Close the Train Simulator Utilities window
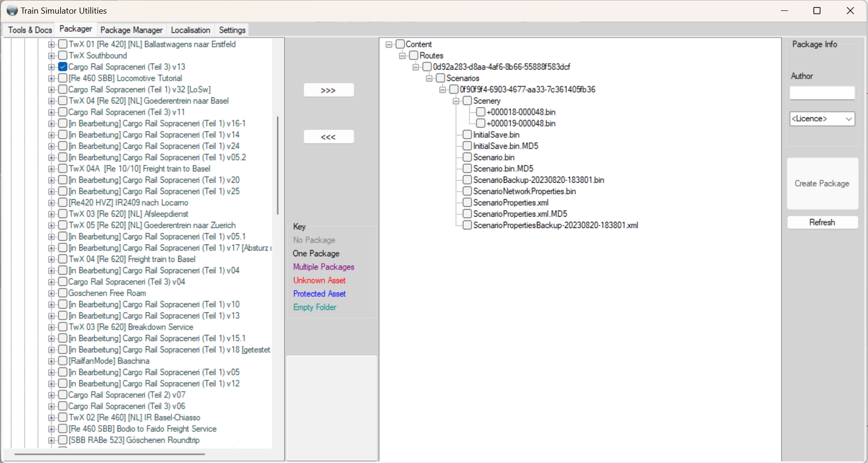The height and width of the screenshot is (463, 868). pyautogui.click(x=850, y=11)
